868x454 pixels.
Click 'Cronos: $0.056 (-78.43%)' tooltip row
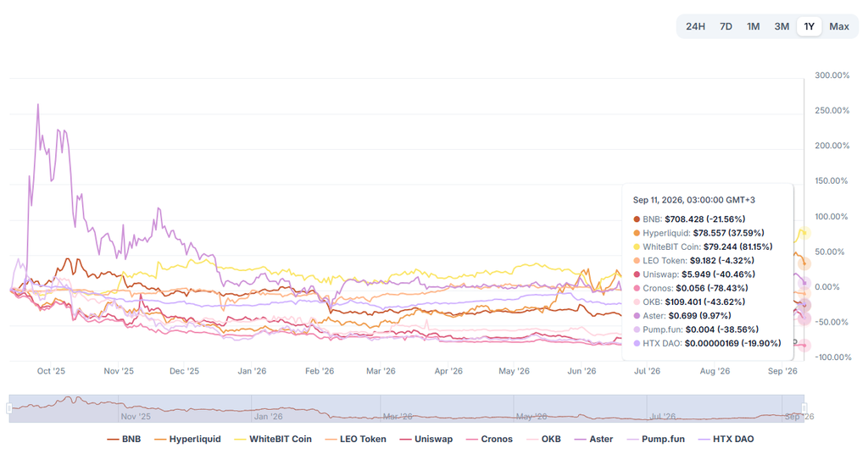[x=690, y=288]
